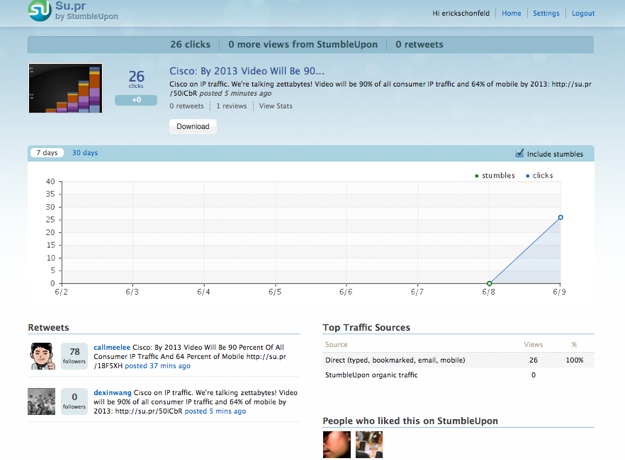
Task: Open the '1 reviews' link
Action: coord(231,106)
